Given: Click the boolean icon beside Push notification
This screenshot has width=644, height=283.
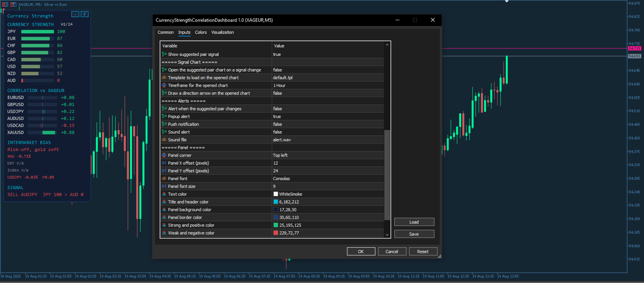Looking at the screenshot, I should (164, 124).
